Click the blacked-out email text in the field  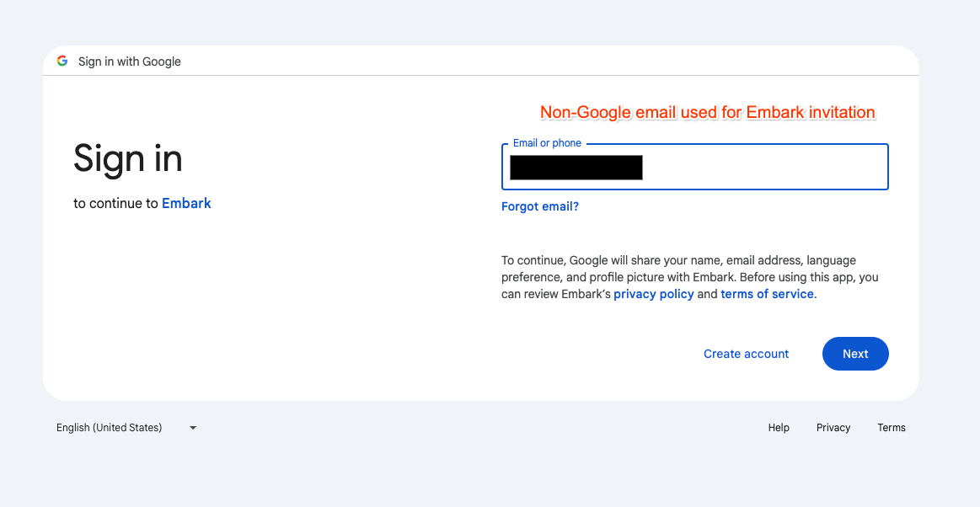[x=576, y=168]
